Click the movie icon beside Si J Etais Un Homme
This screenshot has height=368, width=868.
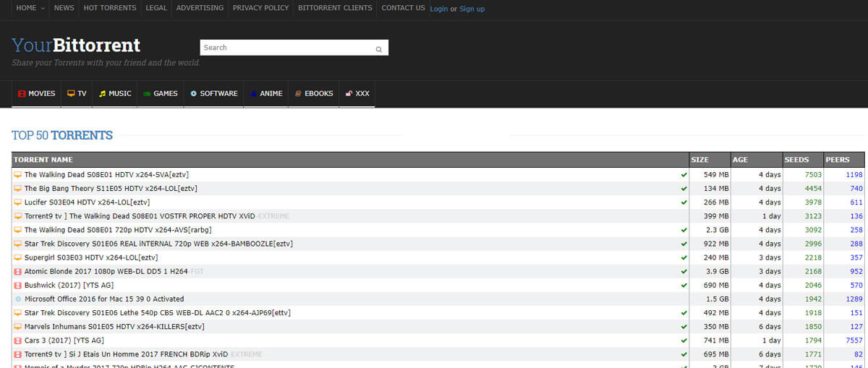(x=18, y=354)
